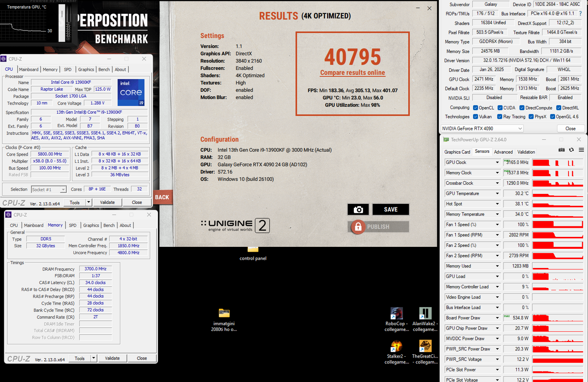Select AlanWake2 desktop shortcut
This screenshot has width=588, height=382.
(x=425, y=319)
